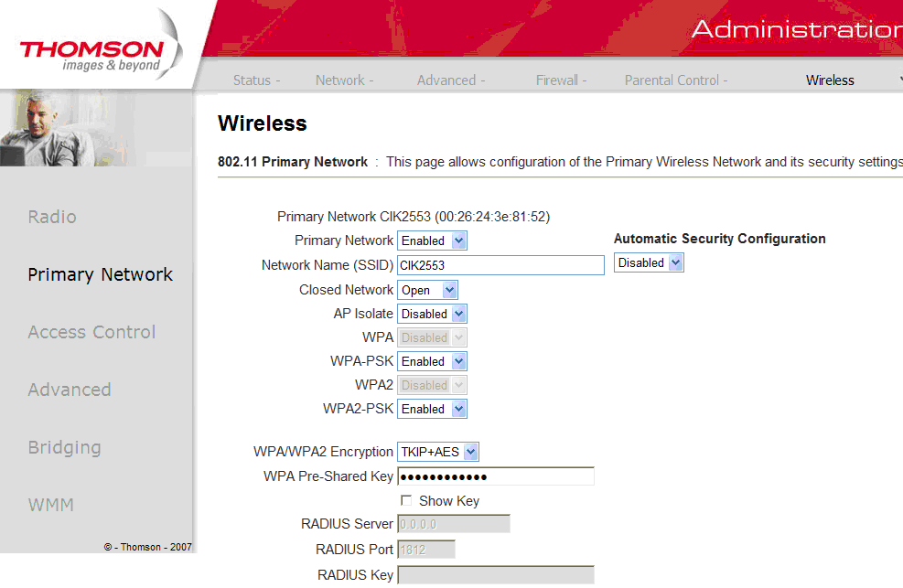Go to Radio settings in sidebar

[x=52, y=217]
